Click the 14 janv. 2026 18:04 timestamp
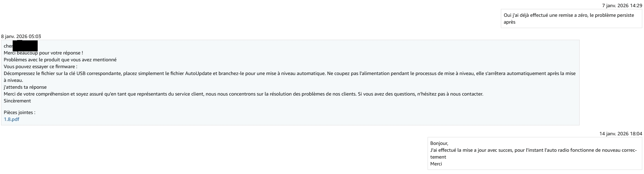This screenshot has height=174, width=644. (621, 134)
